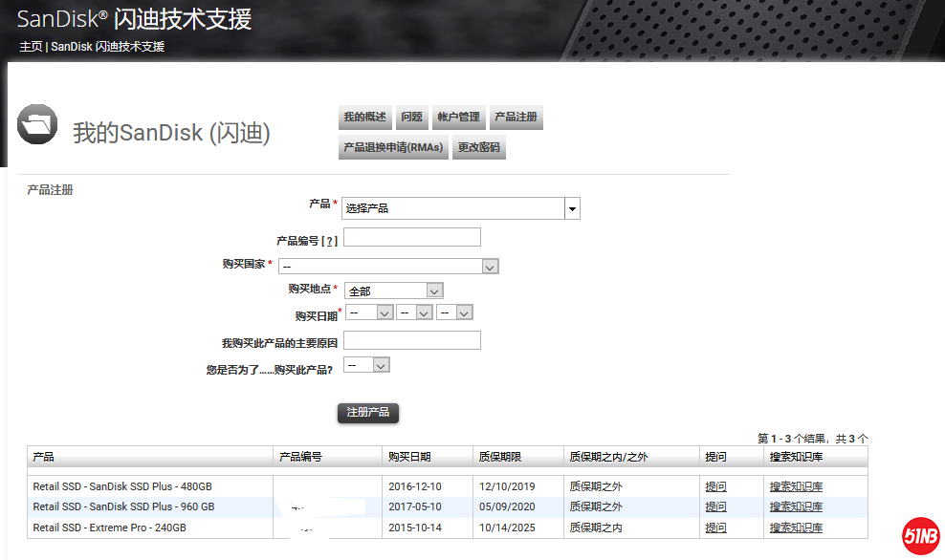Click 搜索知识库 link for Extreme Pro 240GB
Image resolution: width=945 pixels, height=560 pixels.
(x=796, y=528)
